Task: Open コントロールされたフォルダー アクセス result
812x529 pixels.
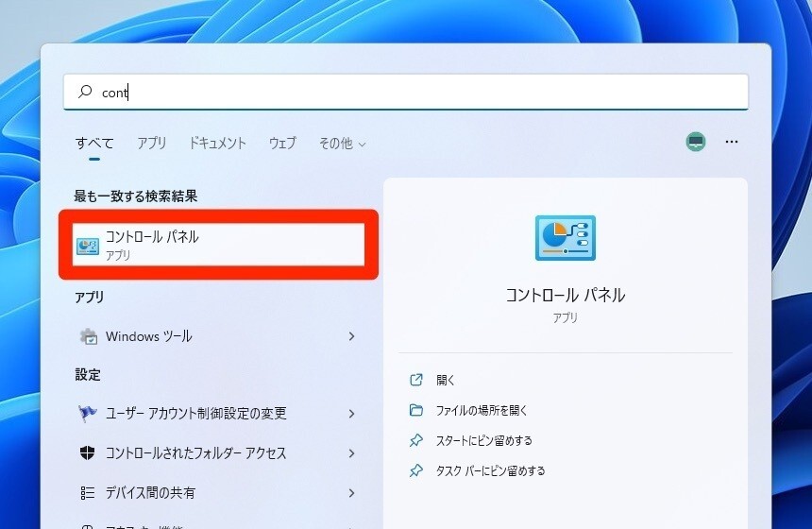Action: (x=218, y=453)
